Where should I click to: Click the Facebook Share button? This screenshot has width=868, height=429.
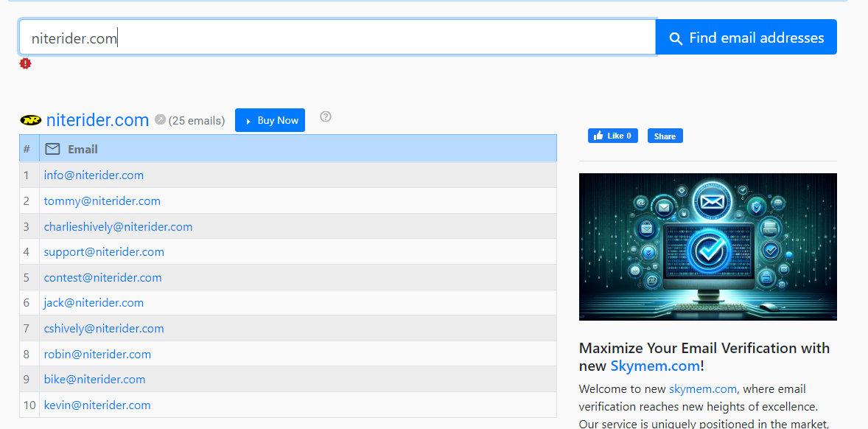(x=665, y=136)
